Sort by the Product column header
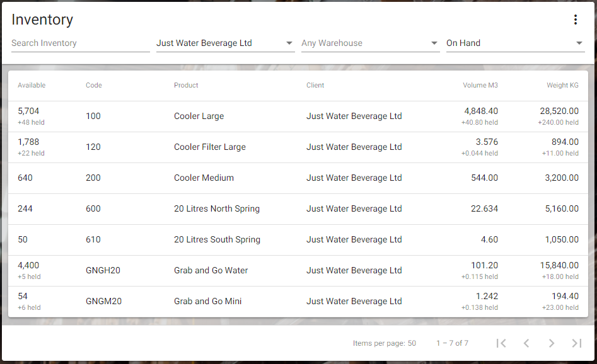 point(186,85)
